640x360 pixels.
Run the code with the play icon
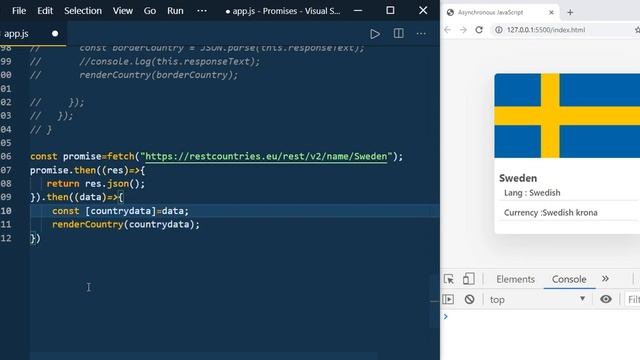375,33
